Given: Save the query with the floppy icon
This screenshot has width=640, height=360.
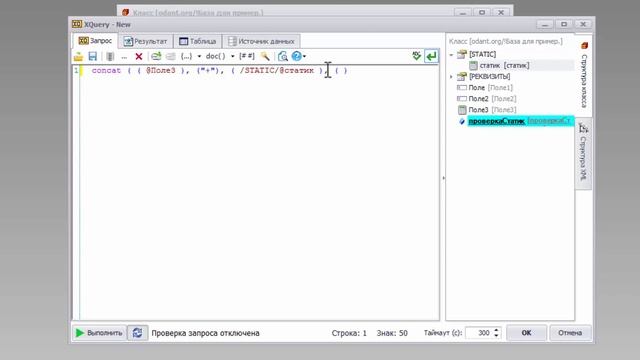Looking at the screenshot, I should coord(93,56).
